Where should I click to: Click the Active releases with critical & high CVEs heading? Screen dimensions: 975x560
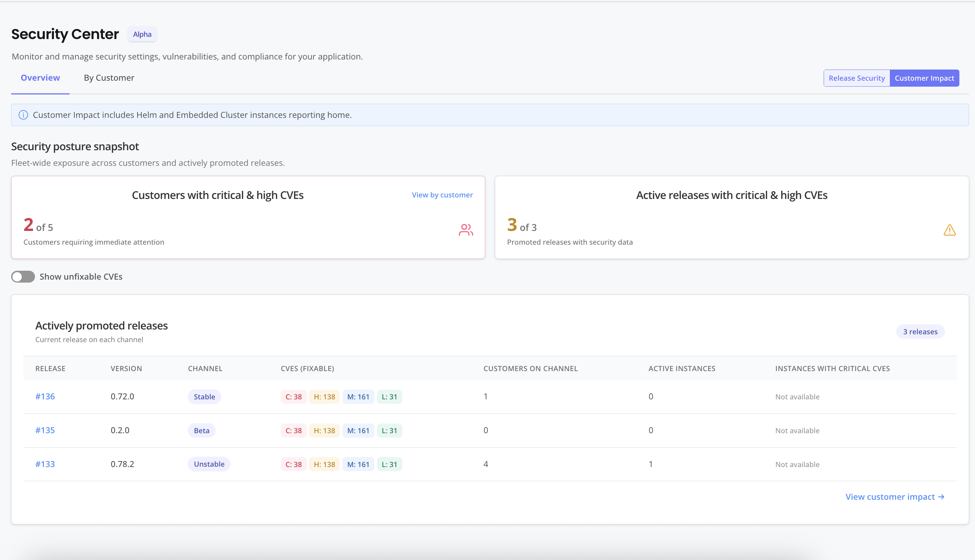click(x=731, y=195)
